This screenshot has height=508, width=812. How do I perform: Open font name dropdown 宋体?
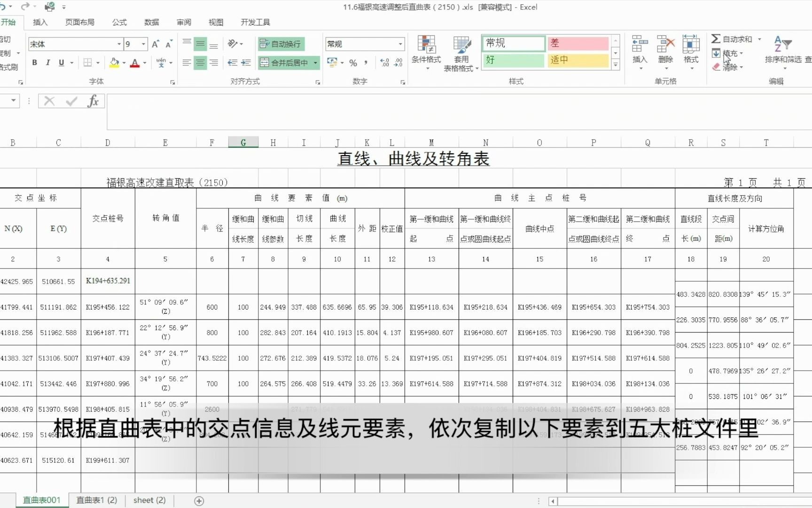(x=119, y=44)
